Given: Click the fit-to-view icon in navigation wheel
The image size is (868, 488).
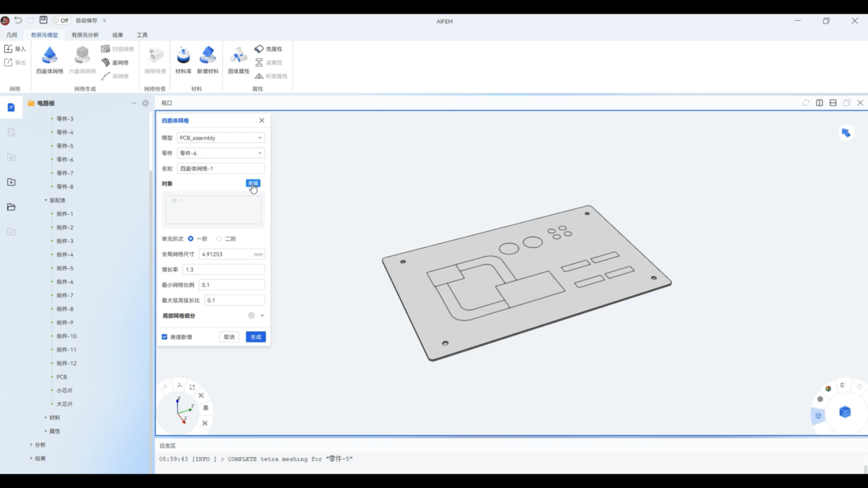Looking at the screenshot, I should tap(192, 388).
